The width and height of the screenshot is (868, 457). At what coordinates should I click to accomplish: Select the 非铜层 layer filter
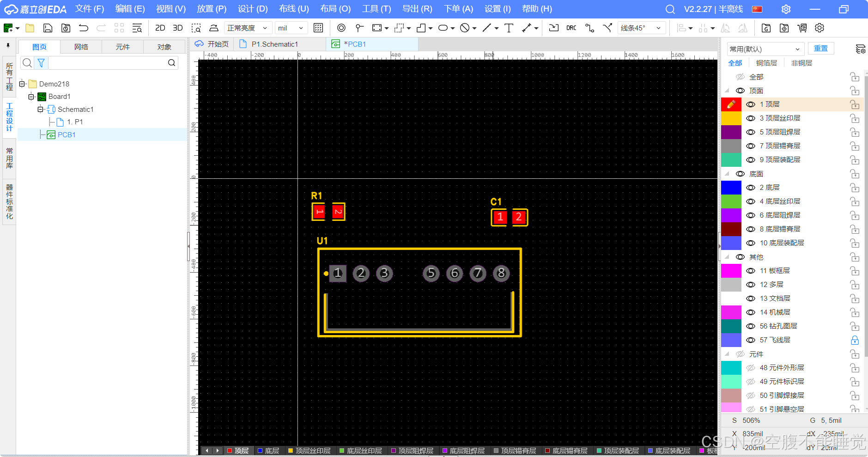pos(801,63)
